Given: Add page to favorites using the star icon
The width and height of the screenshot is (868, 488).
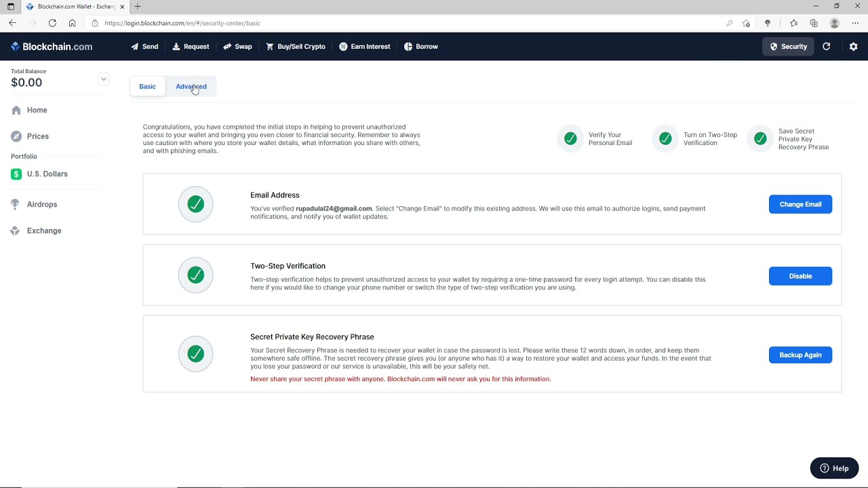Looking at the screenshot, I should (x=747, y=23).
